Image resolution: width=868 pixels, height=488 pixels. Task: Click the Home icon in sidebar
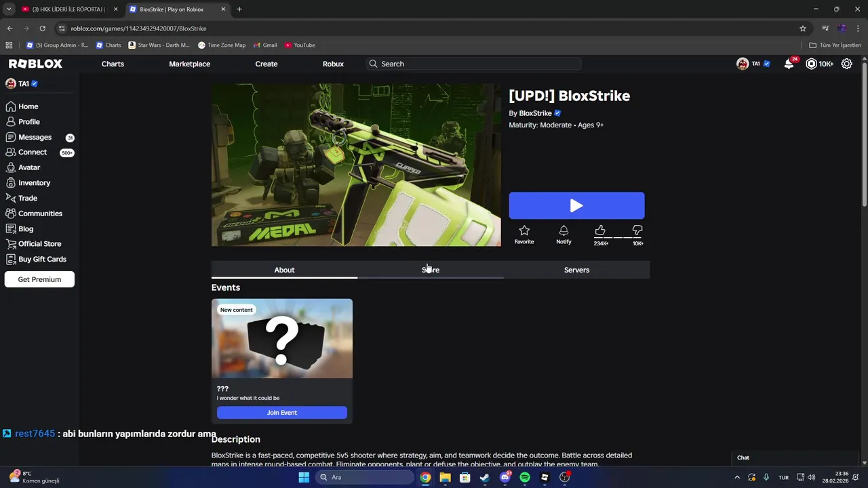pos(11,106)
